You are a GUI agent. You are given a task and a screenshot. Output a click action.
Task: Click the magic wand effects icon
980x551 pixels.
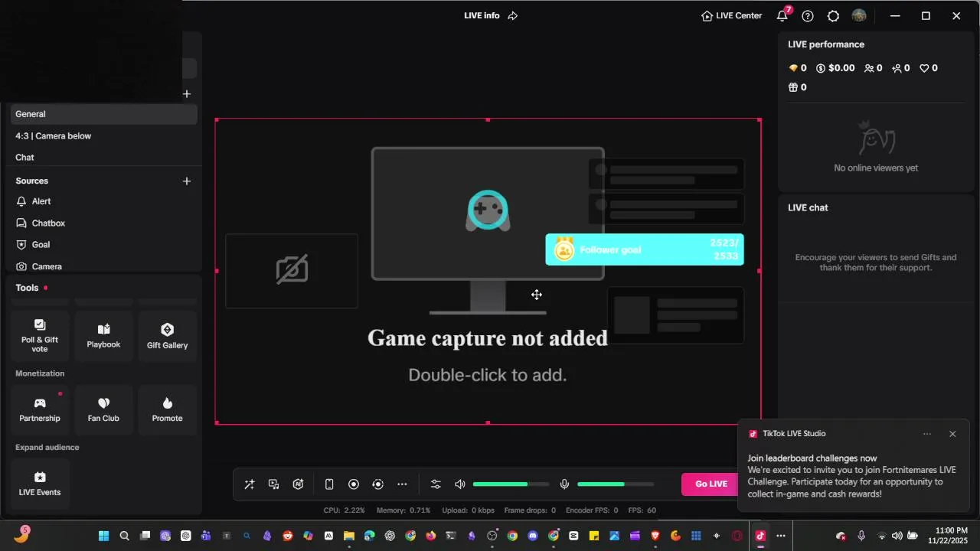click(249, 484)
